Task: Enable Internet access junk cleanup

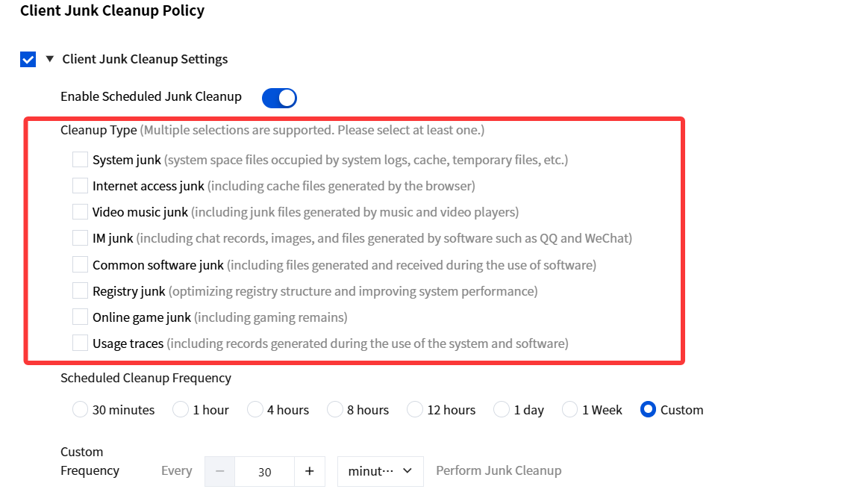Action: (81, 185)
